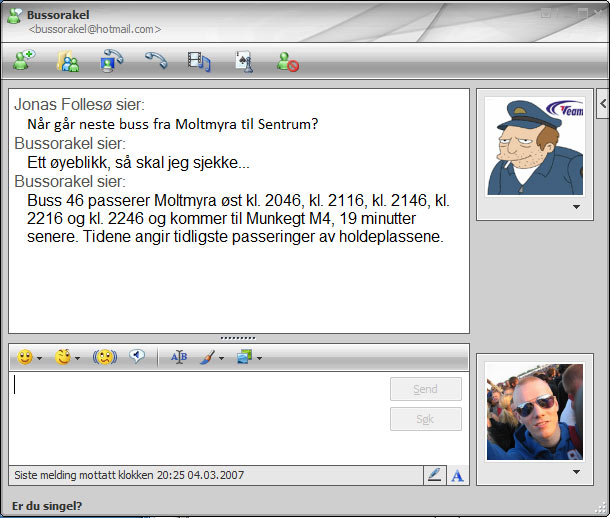610x518 pixels.
Task: Invite someone to this conversation
Action: click(24, 60)
